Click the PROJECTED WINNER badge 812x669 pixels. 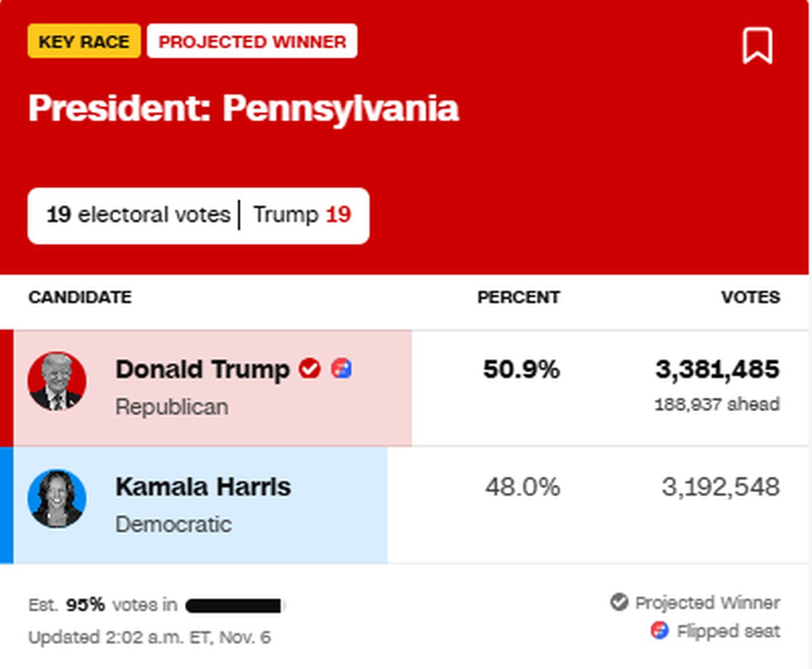point(252,41)
